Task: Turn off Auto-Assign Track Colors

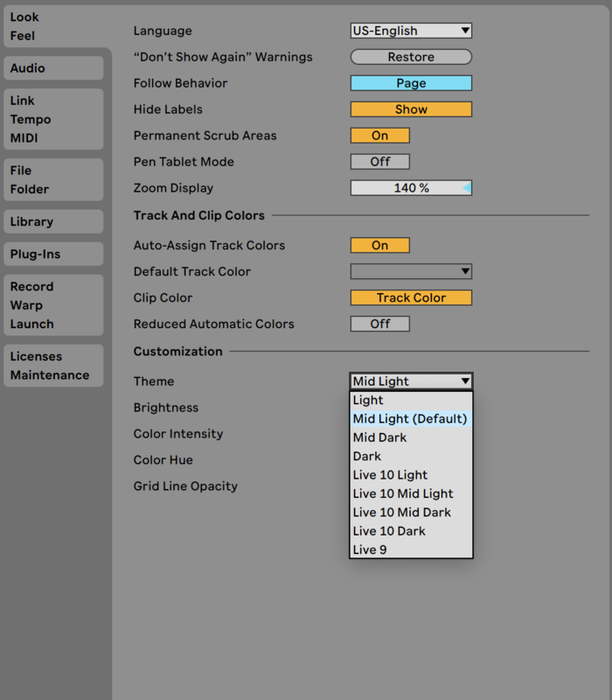Action: (379, 245)
